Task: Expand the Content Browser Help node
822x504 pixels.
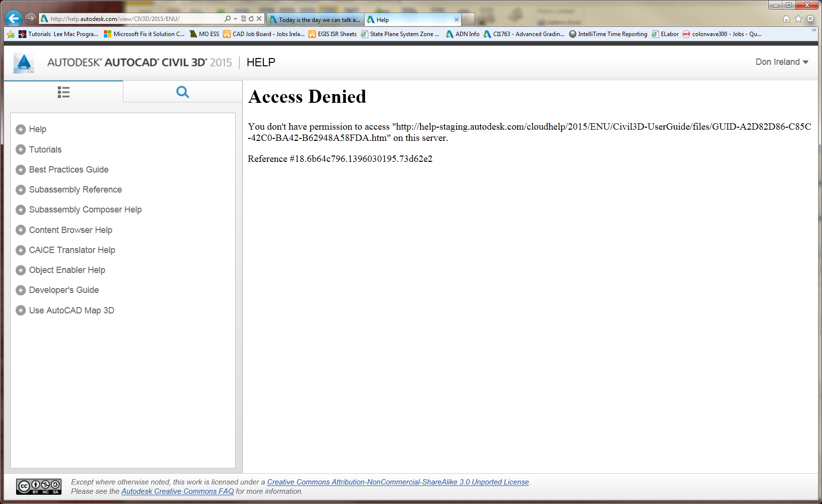Action: pos(20,230)
